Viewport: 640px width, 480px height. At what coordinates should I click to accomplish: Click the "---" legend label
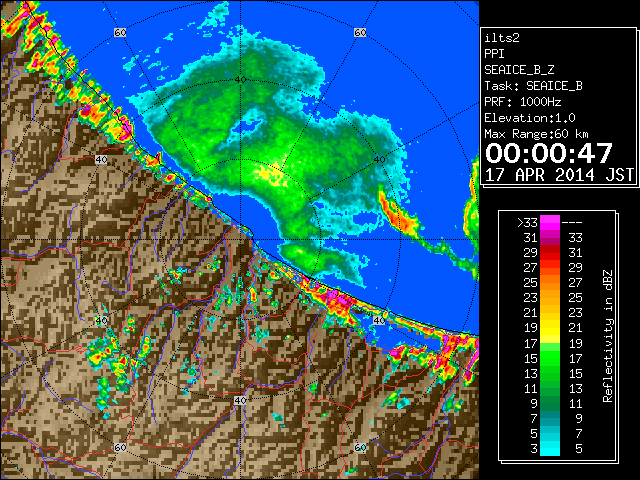572,223
